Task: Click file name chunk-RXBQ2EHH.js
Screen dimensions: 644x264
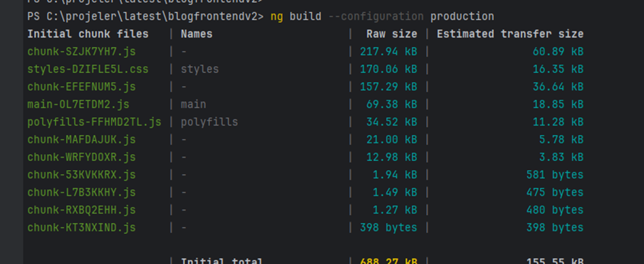Action: tap(81, 210)
